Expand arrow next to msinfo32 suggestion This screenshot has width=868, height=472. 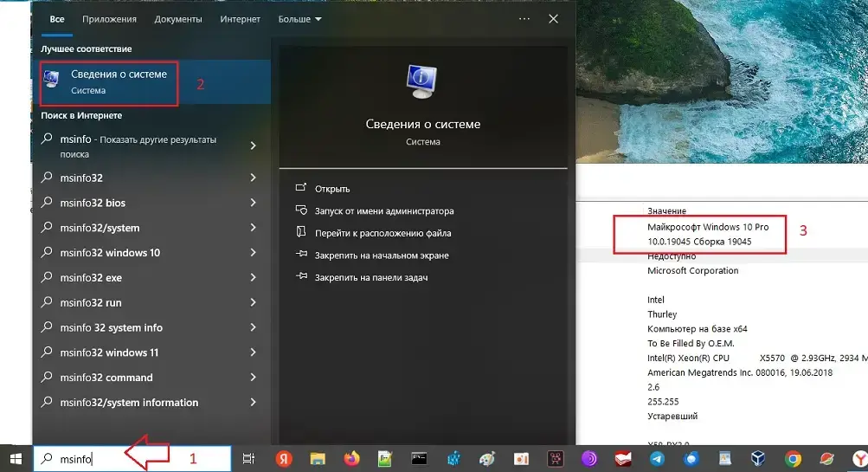click(x=253, y=178)
